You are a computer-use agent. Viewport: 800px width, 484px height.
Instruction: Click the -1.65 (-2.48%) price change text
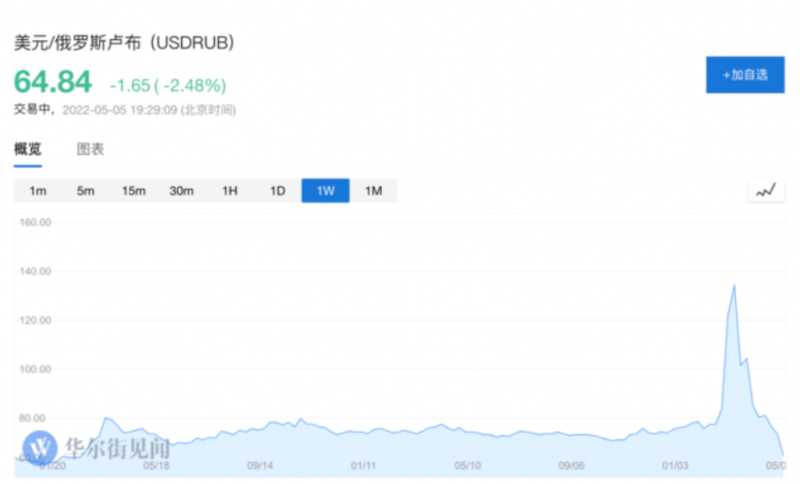point(168,84)
